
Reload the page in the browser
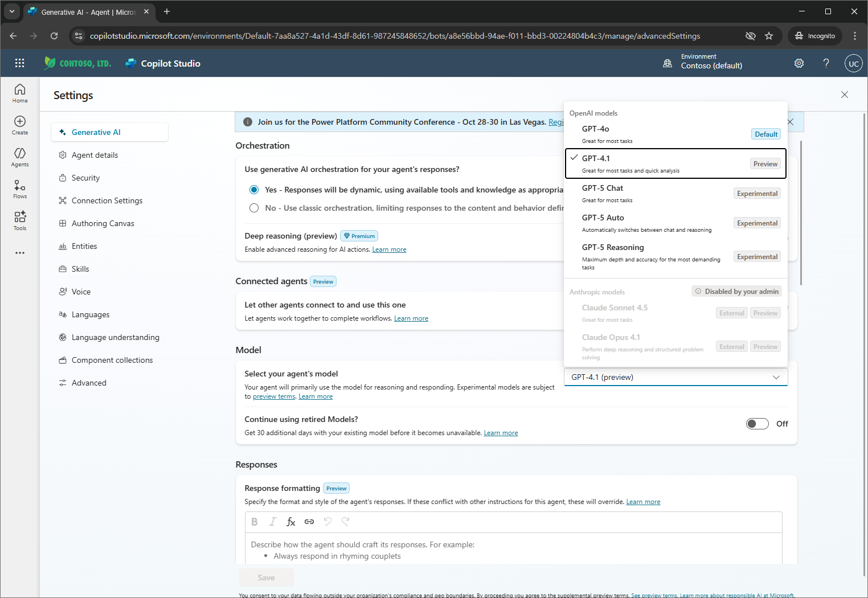point(54,36)
